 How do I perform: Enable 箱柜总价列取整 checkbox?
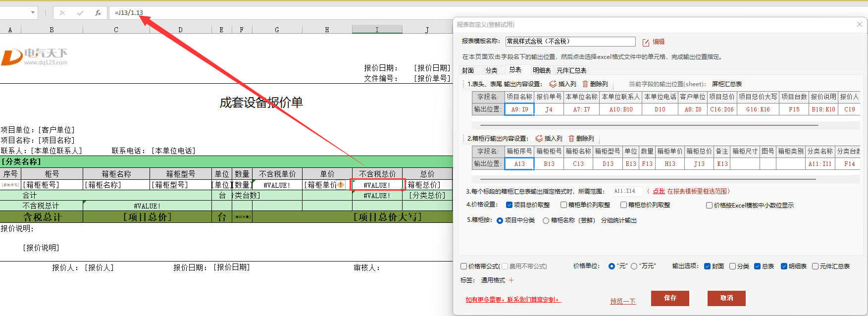click(x=623, y=205)
